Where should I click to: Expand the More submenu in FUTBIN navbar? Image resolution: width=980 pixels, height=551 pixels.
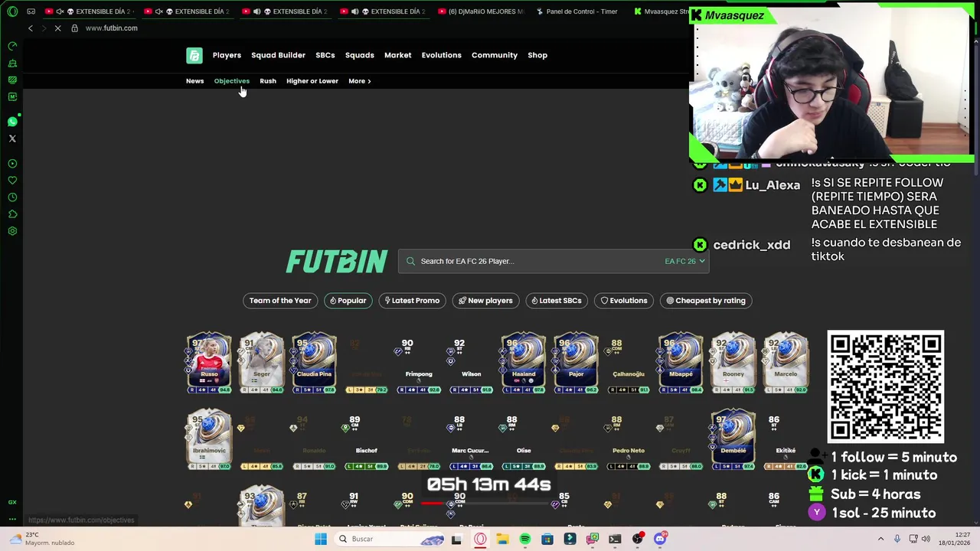tap(360, 81)
